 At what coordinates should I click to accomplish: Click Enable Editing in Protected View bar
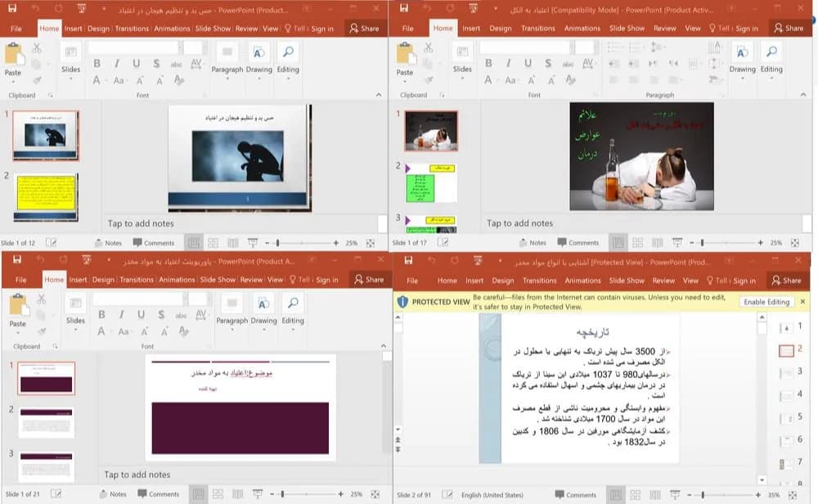[x=766, y=302]
